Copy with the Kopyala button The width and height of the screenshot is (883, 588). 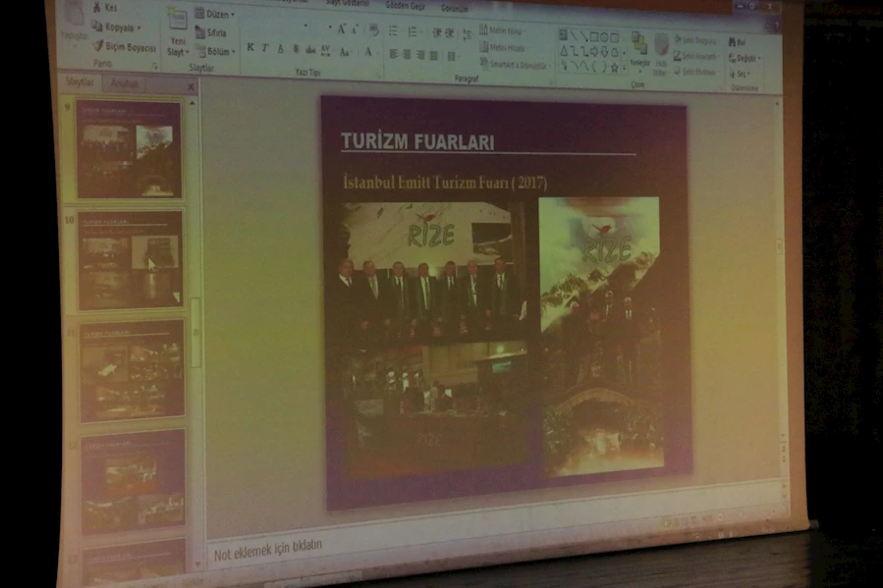pyautogui.click(x=115, y=27)
